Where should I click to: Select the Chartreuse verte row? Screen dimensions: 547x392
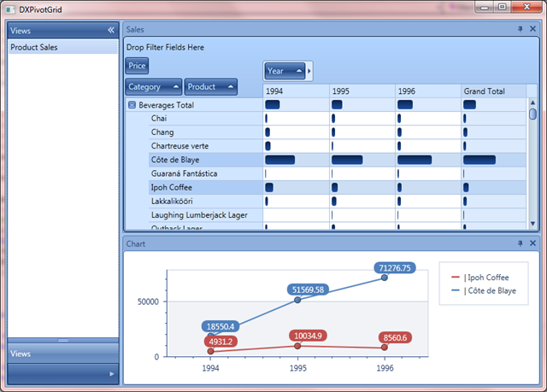(206, 146)
